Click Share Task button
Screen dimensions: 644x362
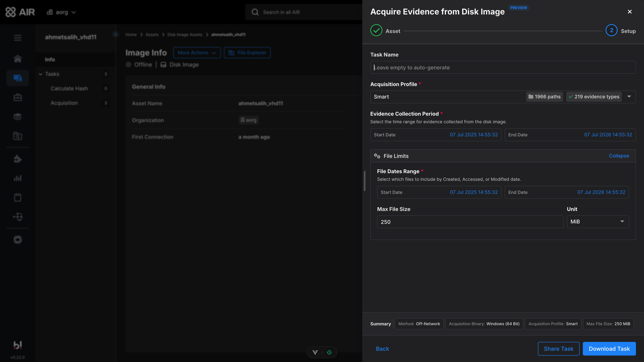pos(558,349)
